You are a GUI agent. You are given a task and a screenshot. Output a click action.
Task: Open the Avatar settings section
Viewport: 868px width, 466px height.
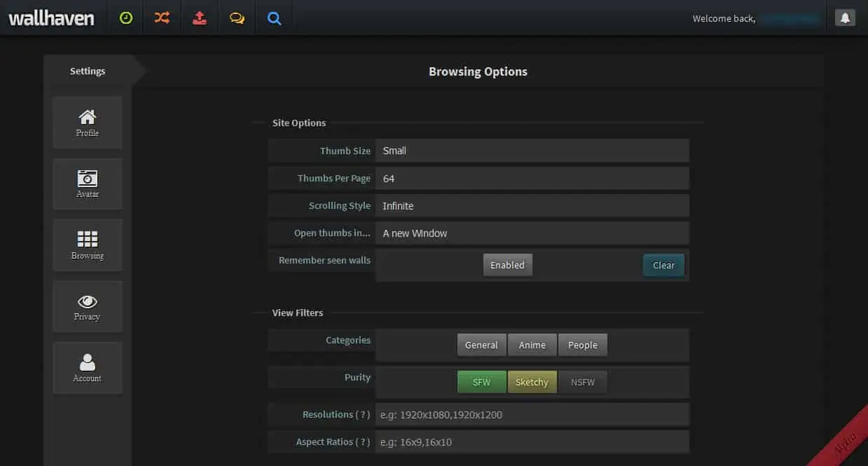[x=88, y=184]
